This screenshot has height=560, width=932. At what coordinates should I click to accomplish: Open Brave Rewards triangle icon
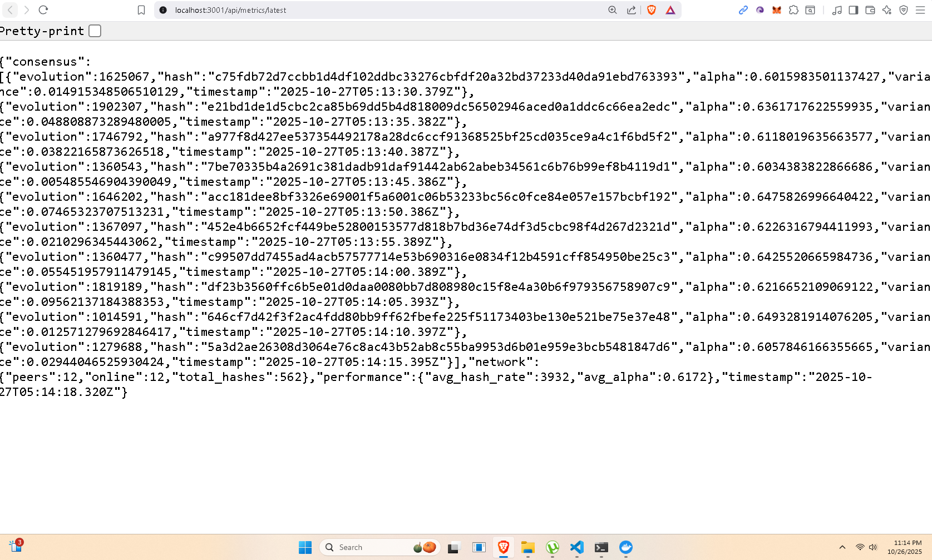click(x=670, y=10)
